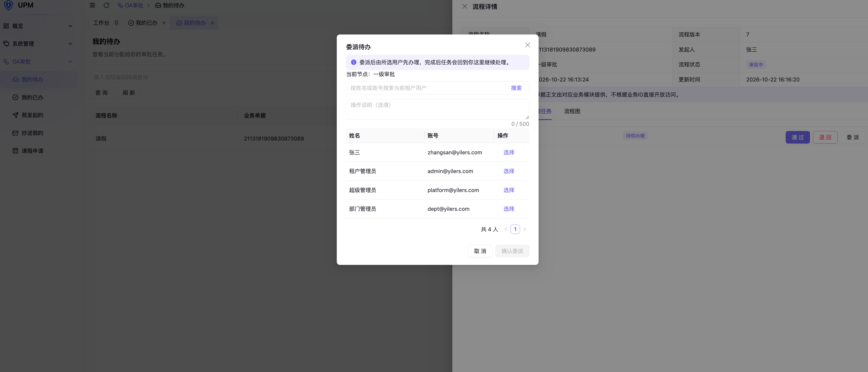Close the 委派待办 dialog with X icon
Screen dimensions: 868x372
(x=527, y=45)
